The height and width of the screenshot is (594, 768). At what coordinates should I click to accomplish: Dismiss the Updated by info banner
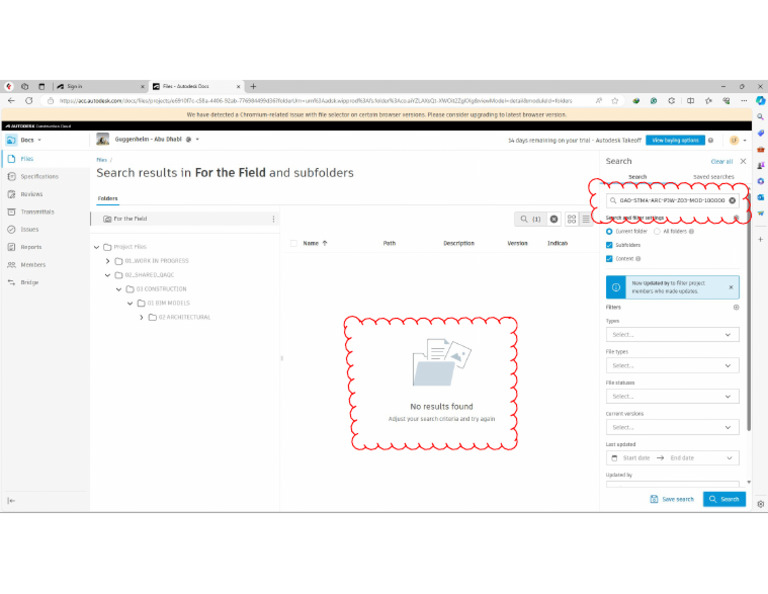point(731,287)
